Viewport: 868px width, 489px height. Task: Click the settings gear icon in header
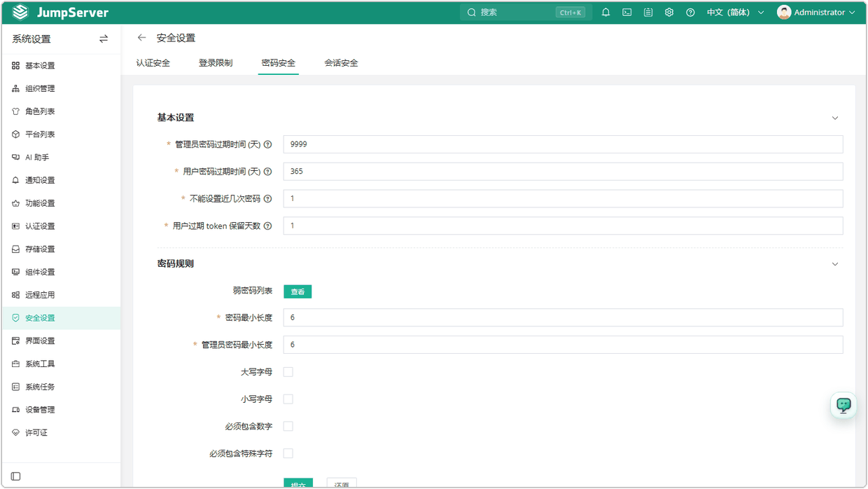[669, 13]
